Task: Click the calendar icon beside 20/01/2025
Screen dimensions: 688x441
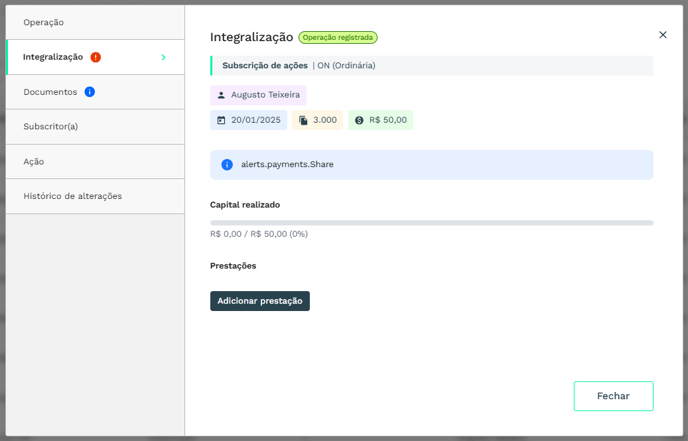Action: click(222, 120)
